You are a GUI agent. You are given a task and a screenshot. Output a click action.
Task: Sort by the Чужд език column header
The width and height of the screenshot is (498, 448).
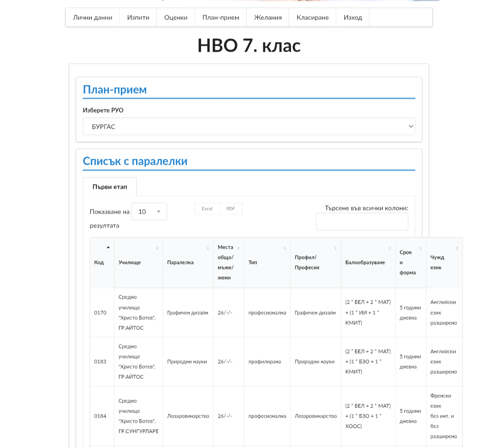pyautogui.click(x=445, y=263)
